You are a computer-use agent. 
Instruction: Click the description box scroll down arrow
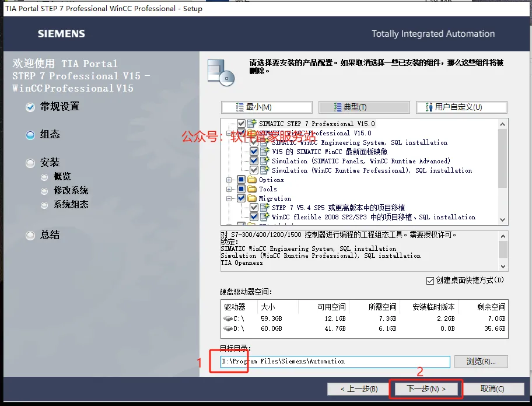click(503, 267)
